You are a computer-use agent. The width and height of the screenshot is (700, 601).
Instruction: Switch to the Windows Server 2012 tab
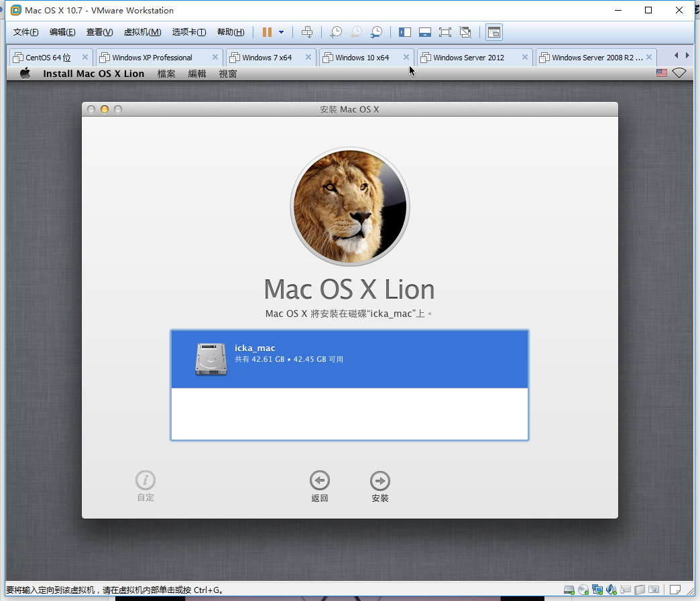pos(468,58)
